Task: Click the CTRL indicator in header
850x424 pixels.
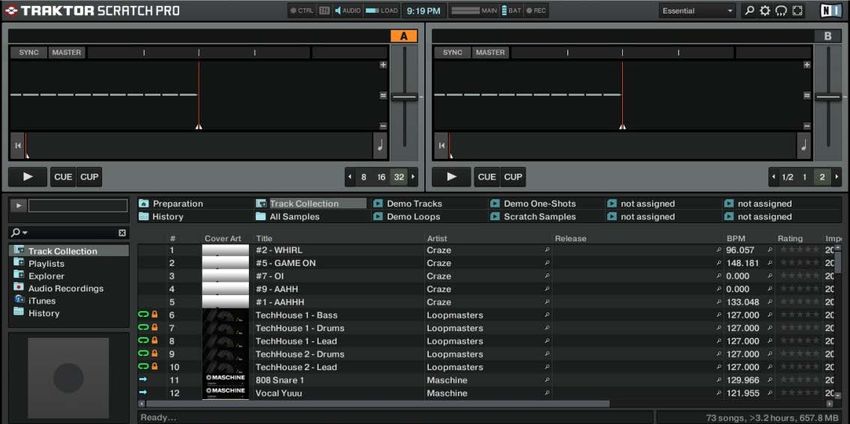Action: click(x=302, y=10)
